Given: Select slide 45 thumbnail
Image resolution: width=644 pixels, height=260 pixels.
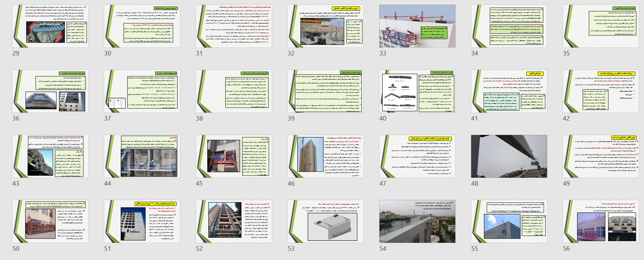Looking at the screenshot, I should pos(234,156).
